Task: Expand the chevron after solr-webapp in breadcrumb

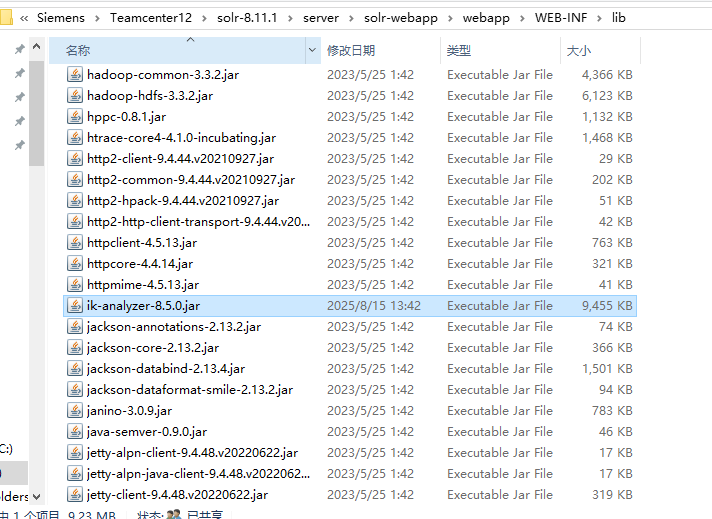Action: [x=450, y=18]
